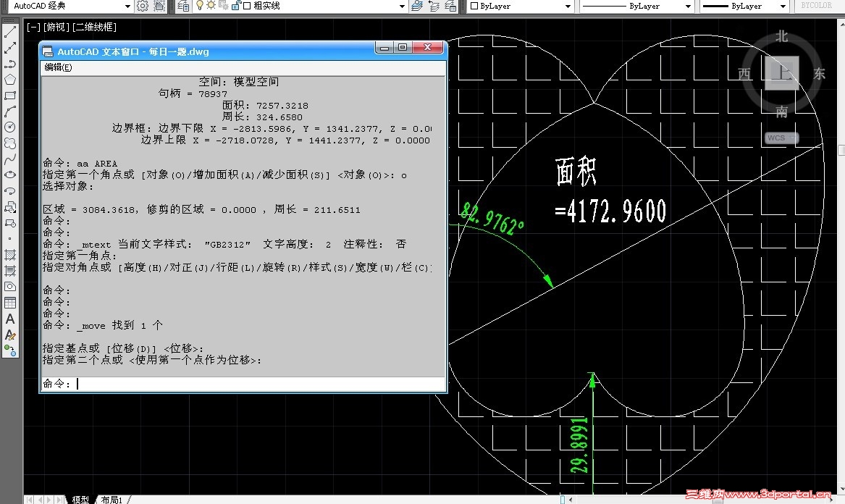This screenshot has height=504, width=845.
Task: Select the Circle tool
Action: pyautogui.click(x=9, y=127)
